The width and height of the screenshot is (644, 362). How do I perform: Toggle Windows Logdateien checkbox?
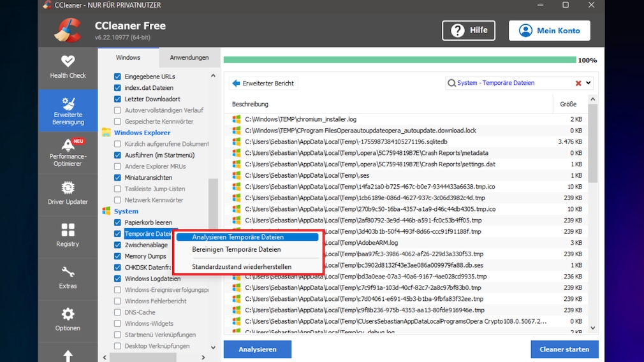(117, 279)
